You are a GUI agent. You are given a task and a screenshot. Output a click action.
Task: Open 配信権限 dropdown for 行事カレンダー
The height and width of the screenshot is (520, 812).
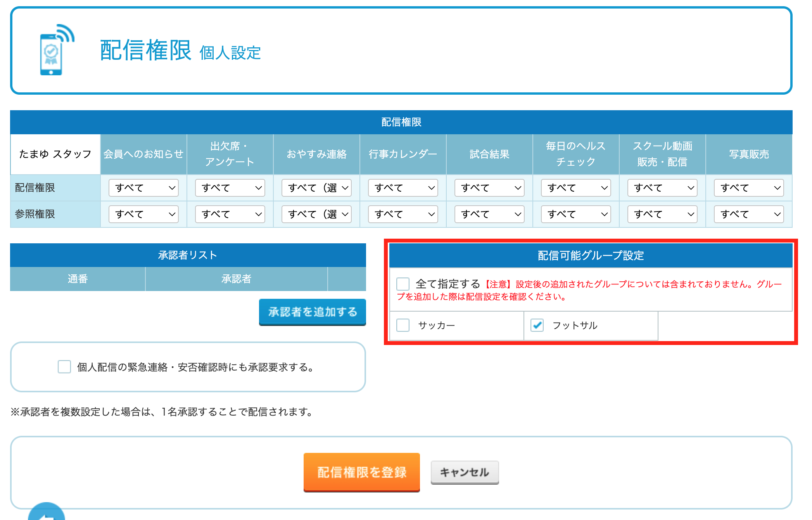(403, 188)
